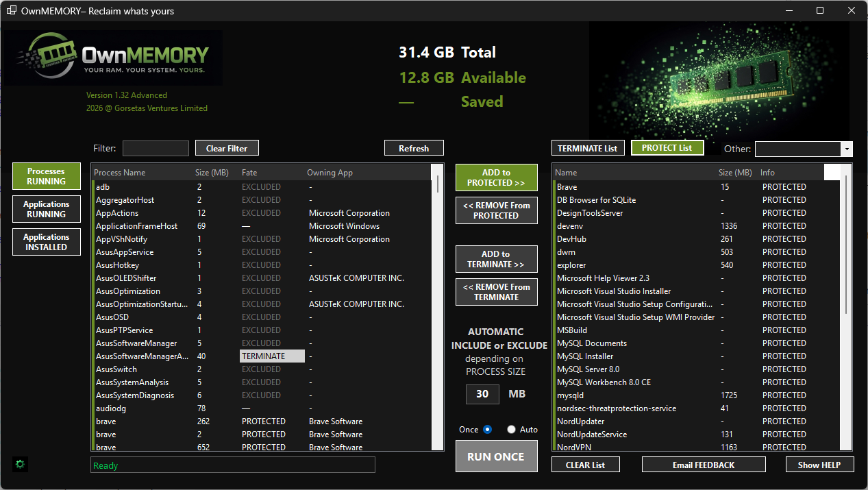Select the AsusOSD process
Viewport: 868px width, 490px height.
point(262,317)
